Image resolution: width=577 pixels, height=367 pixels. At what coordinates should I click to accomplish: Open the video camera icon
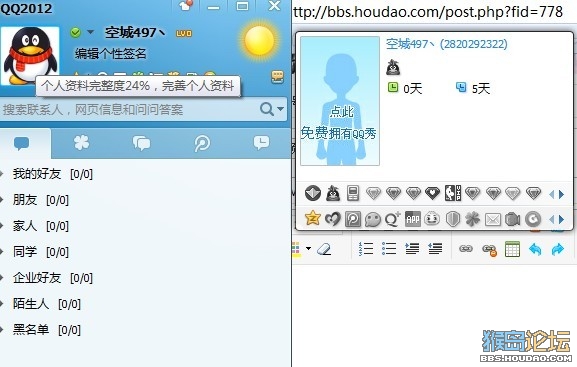512,220
